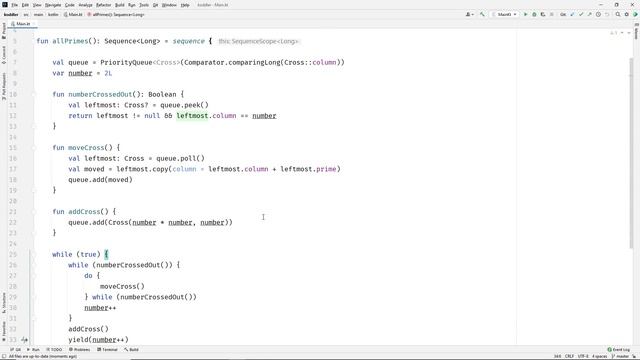Screen dimensions: 640x360
Task: Open IDE settings gear icon
Action: [x=627, y=15]
